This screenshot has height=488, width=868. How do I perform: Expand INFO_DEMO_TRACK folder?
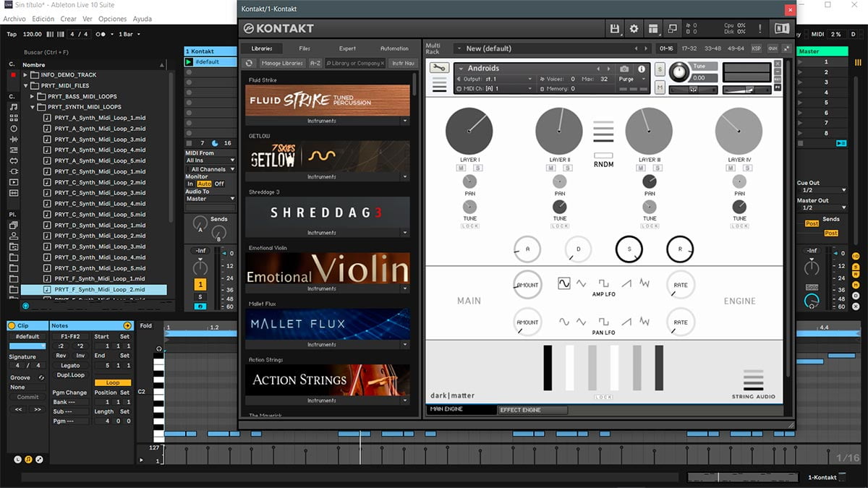25,75
